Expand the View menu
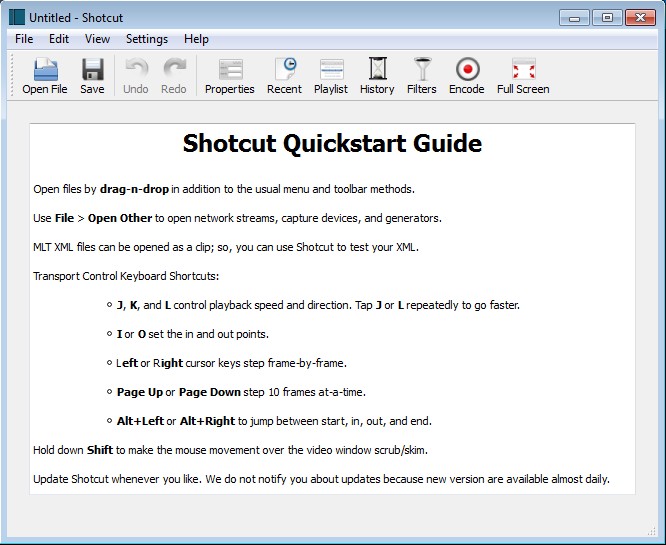Image resolution: width=666 pixels, height=545 pixels. pos(97,39)
